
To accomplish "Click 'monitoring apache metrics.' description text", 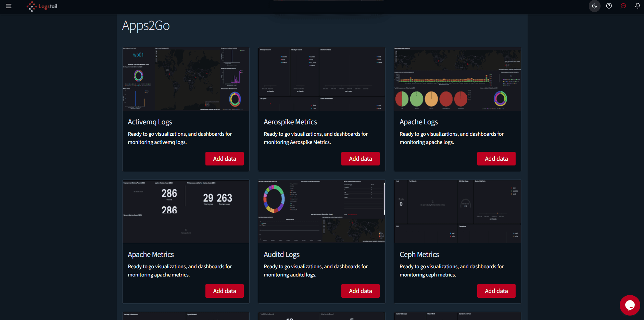I will click(159, 275).
